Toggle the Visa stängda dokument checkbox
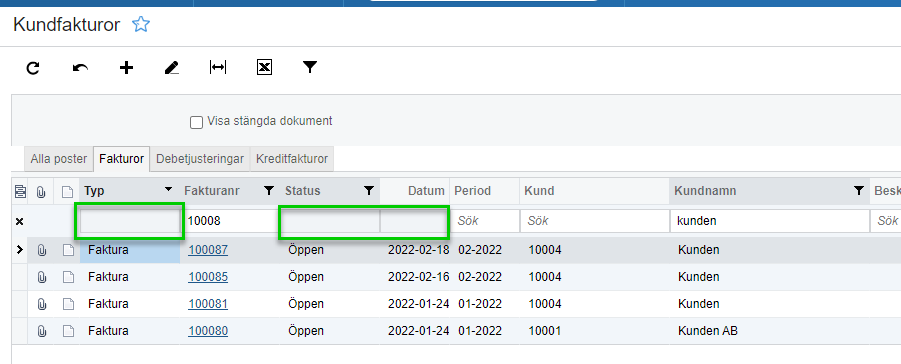This screenshot has height=364, width=901. click(x=197, y=122)
